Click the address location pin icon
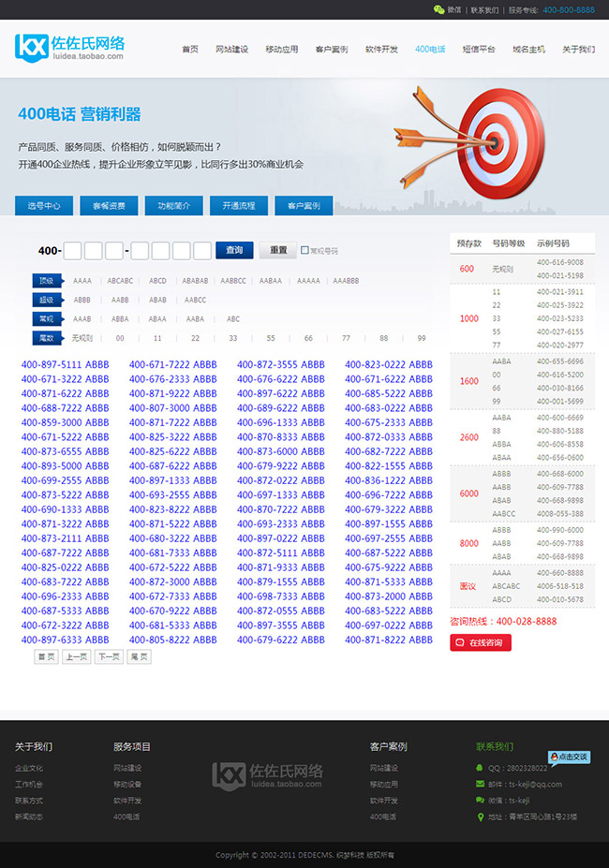 click(481, 817)
